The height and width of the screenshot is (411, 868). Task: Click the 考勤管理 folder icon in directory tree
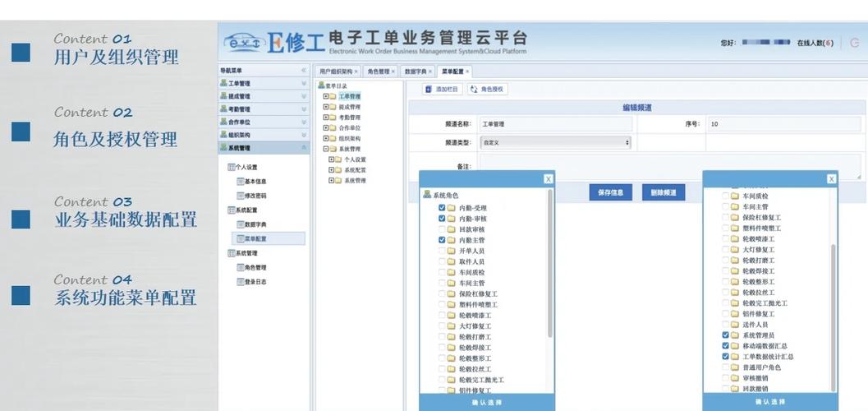point(333,118)
